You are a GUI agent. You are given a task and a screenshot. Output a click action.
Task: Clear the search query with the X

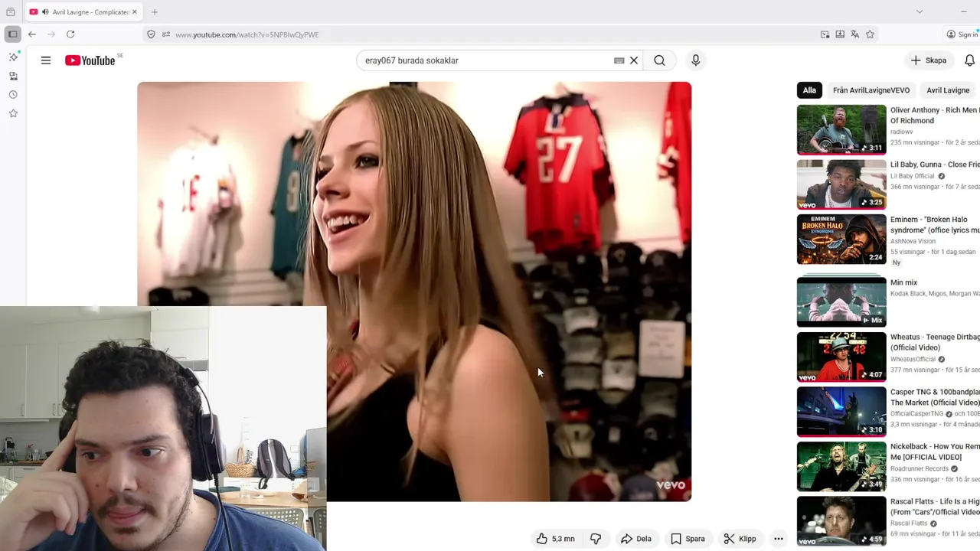634,60
